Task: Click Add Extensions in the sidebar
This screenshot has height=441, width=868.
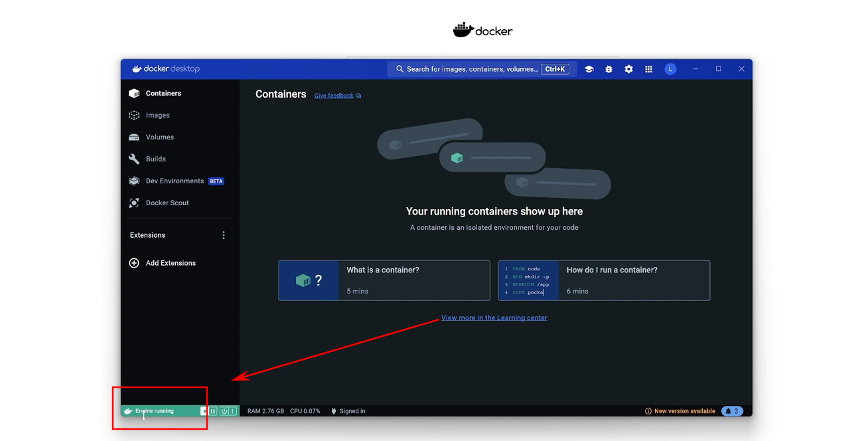Action: click(170, 263)
